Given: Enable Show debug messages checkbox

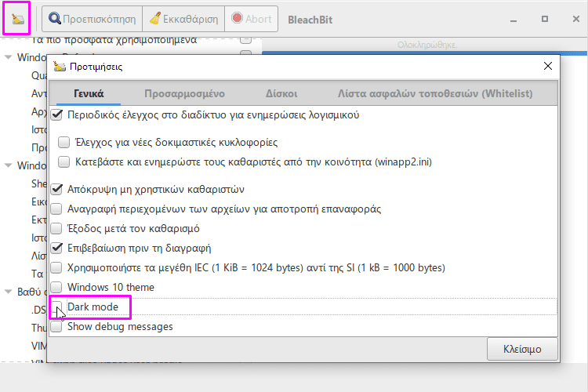Looking at the screenshot, I should point(56,326).
